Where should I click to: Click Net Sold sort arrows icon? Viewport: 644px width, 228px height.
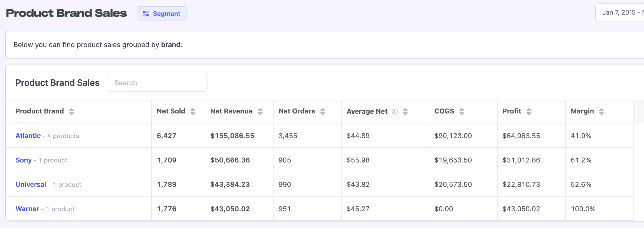coord(193,112)
